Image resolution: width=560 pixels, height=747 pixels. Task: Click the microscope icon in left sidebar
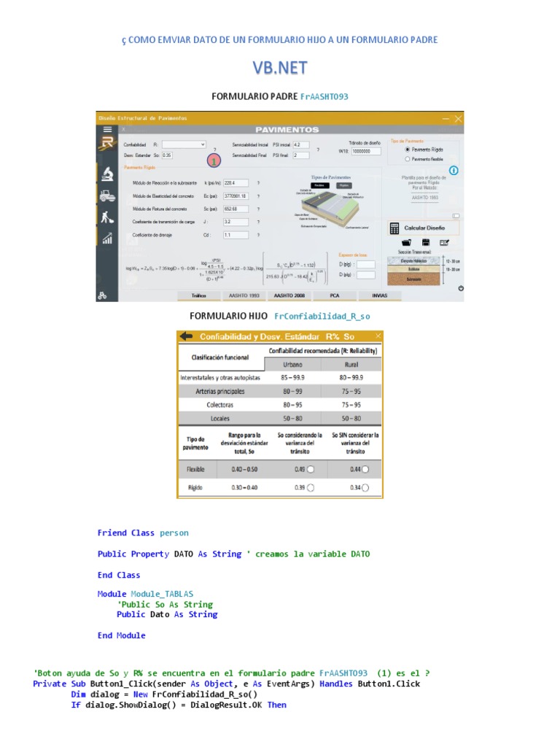[x=108, y=174]
